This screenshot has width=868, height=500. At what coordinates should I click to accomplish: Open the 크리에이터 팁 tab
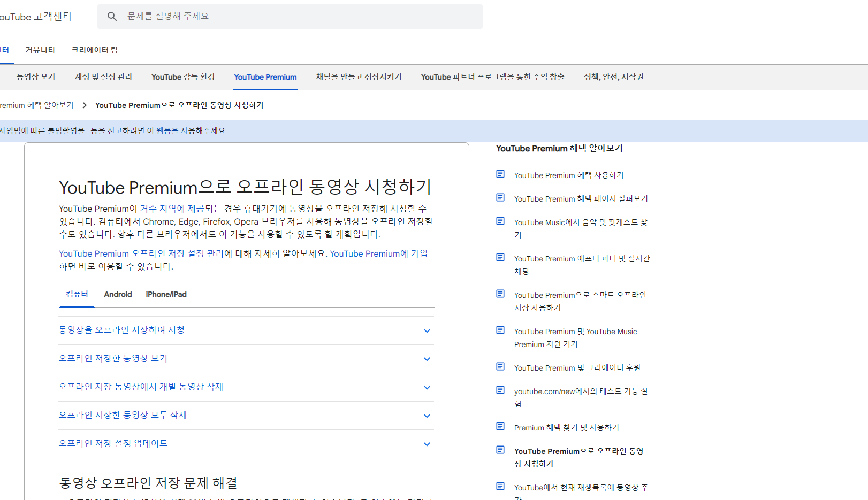[x=95, y=50]
